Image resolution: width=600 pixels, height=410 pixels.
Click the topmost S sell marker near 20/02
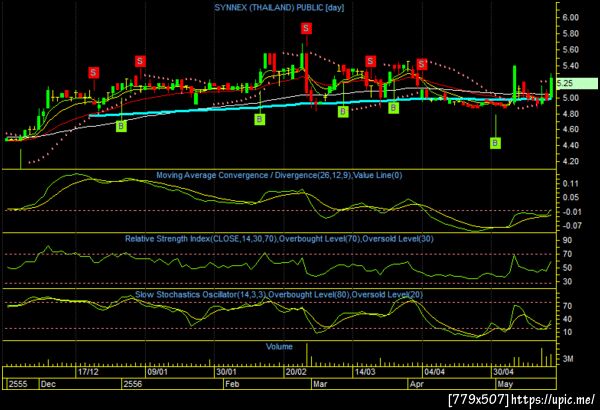click(306, 28)
